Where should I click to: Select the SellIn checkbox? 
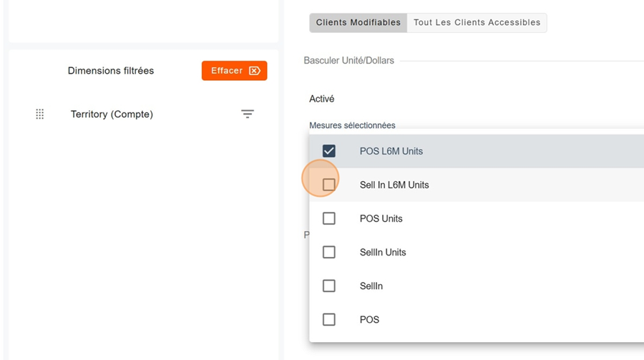[329, 286]
